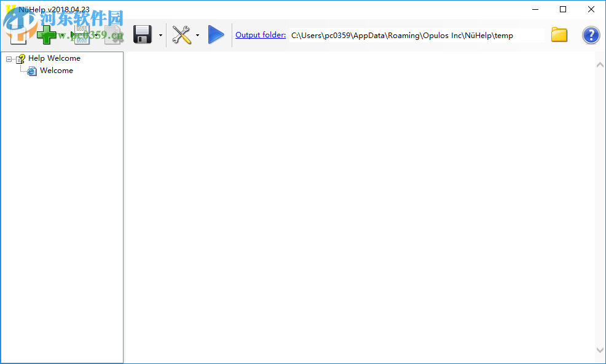Open the add item dropdown arrow
Screen dimensions: 606x364
point(62,35)
